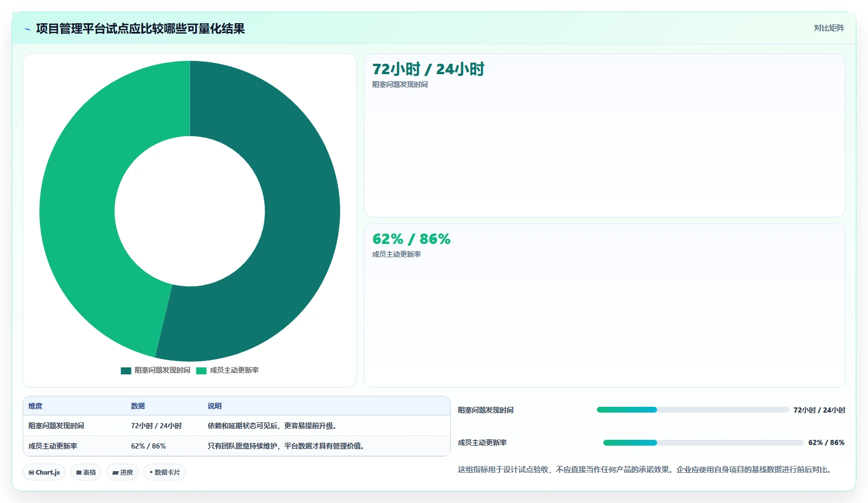Click the 成员主动更新率 legend label text

click(x=234, y=370)
